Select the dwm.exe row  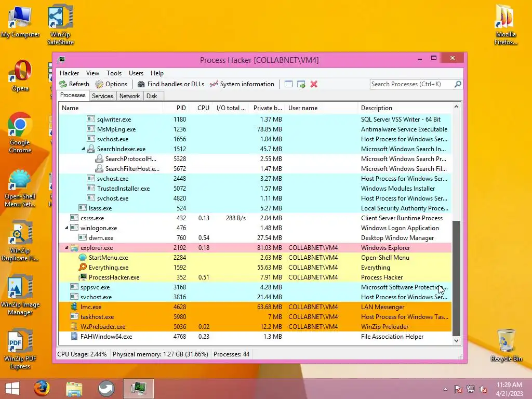tap(255, 238)
